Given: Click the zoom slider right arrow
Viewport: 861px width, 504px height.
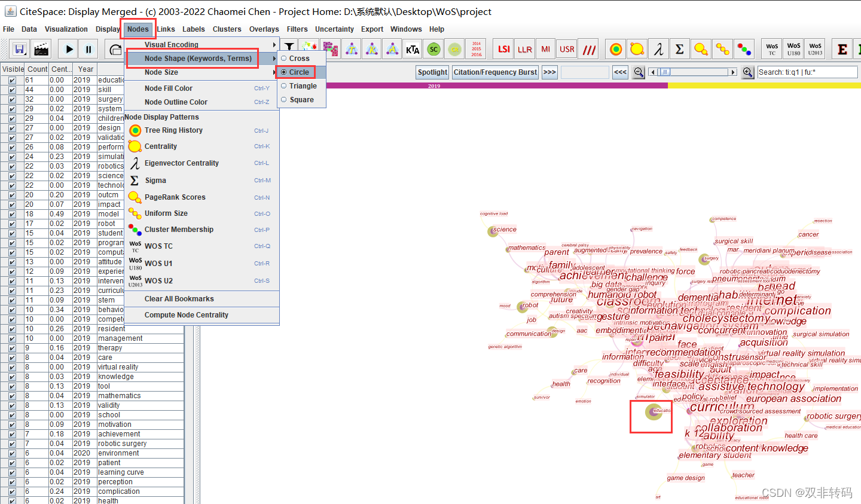Looking at the screenshot, I should pyautogui.click(x=733, y=72).
